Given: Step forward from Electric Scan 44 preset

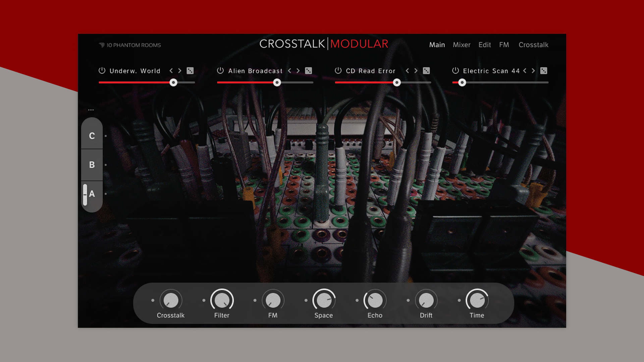Looking at the screenshot, I should [x=533, y=71].
